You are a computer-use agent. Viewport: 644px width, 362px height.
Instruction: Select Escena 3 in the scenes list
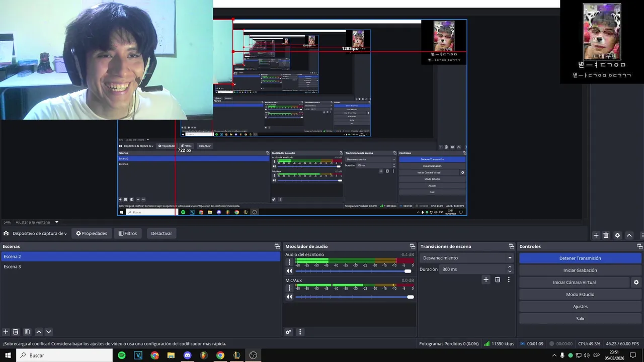140,266
